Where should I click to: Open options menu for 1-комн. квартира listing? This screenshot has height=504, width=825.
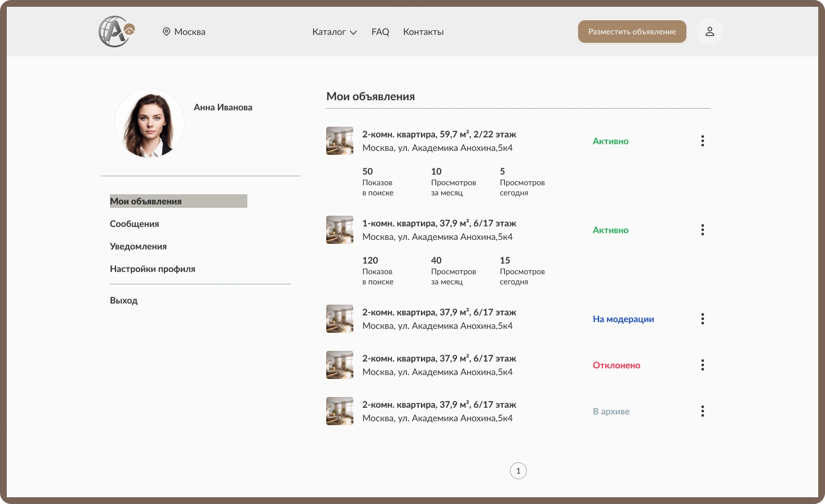point(702,230)
